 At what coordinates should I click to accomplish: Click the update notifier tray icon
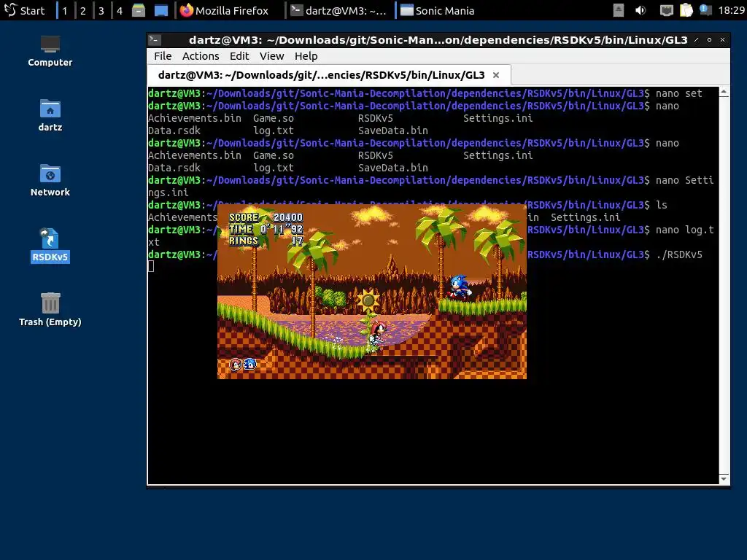705,10
